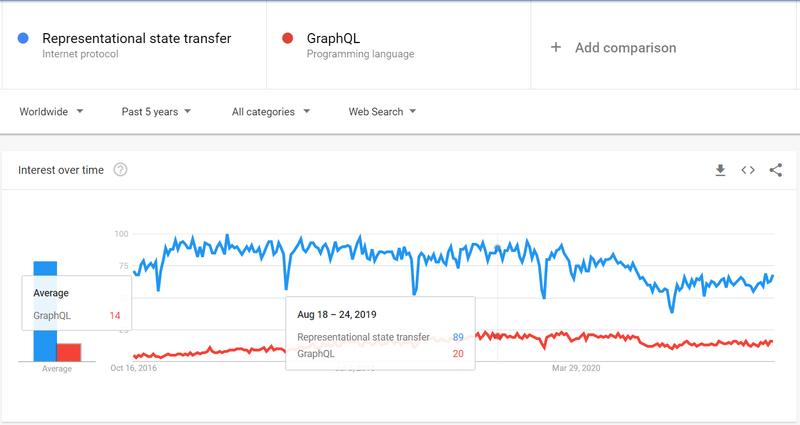Open the All categories dropdown
The height and width of the screenshot is (425, 800).
point(271,112)
